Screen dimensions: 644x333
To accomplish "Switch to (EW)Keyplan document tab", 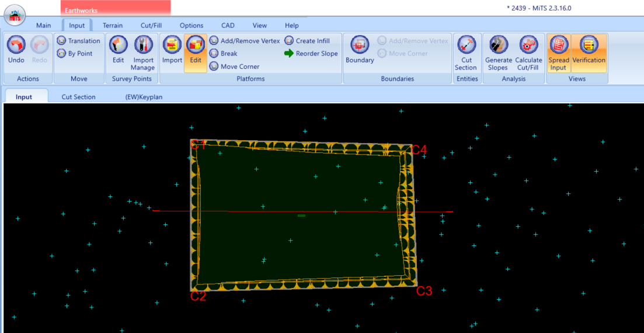I will point(144,97).
